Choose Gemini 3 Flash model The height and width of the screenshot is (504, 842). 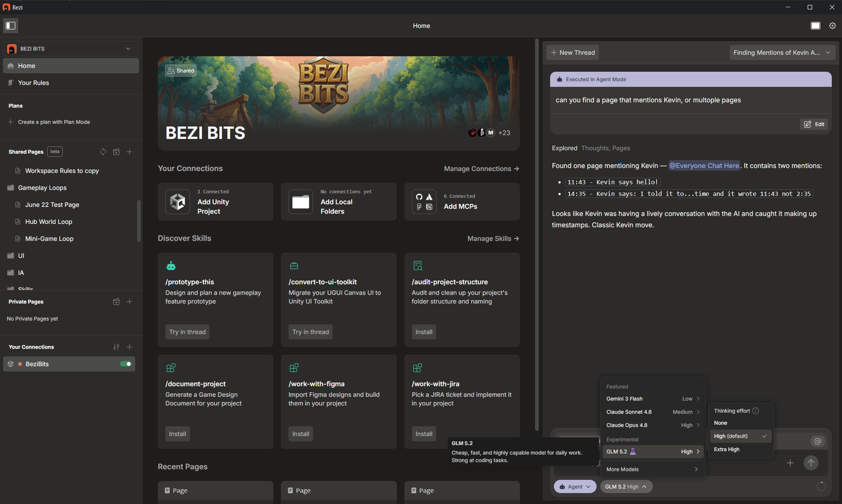653,399
